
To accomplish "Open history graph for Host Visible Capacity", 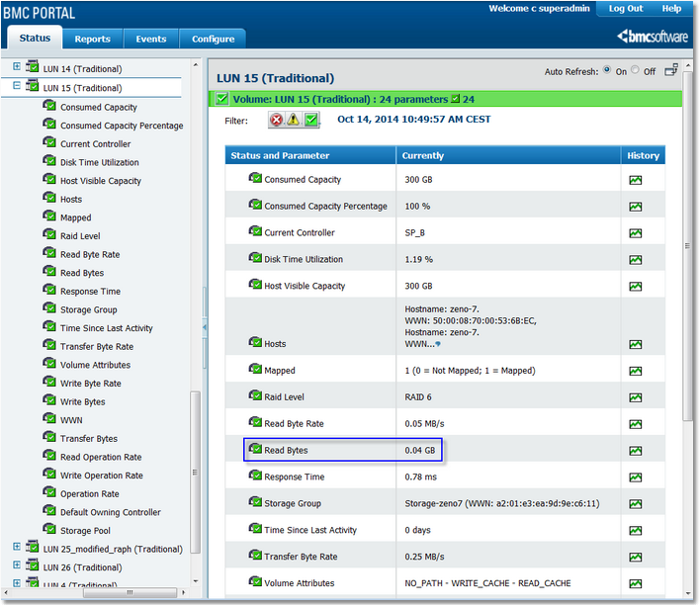I will (x=635, y=286).
